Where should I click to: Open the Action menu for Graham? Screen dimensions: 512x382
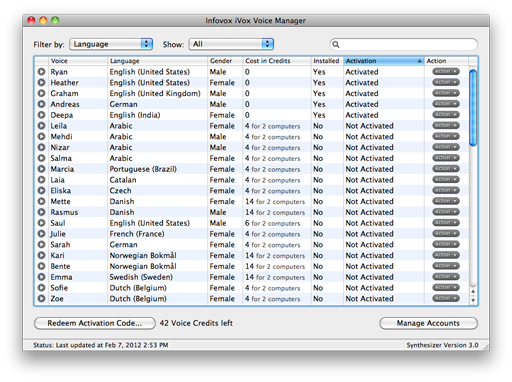tap(446, 93)
